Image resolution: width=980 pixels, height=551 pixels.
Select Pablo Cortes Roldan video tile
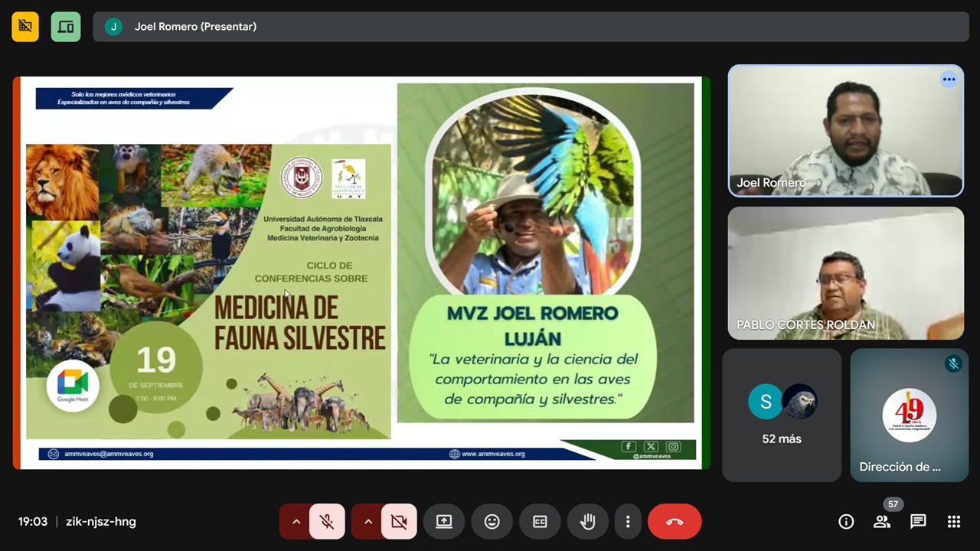845,273
